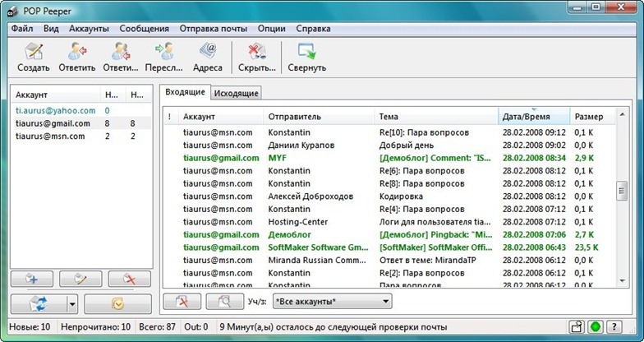Switch to the Исходящие tab

[237, 94]
